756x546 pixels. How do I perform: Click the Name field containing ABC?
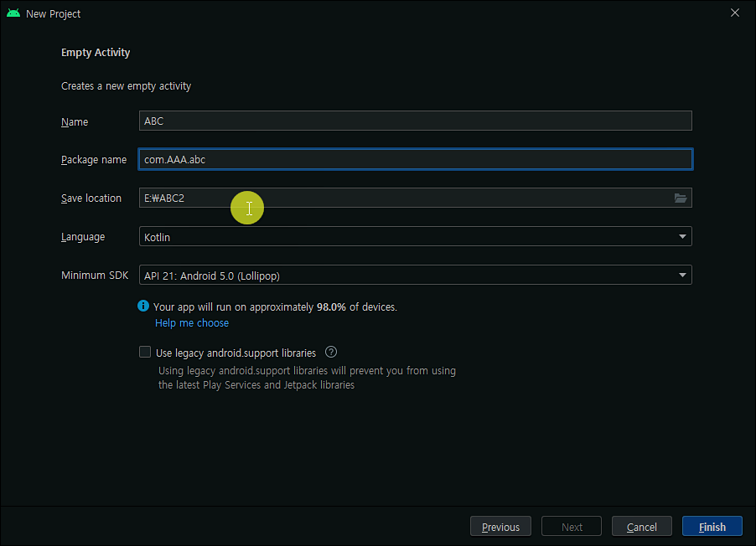416,121
